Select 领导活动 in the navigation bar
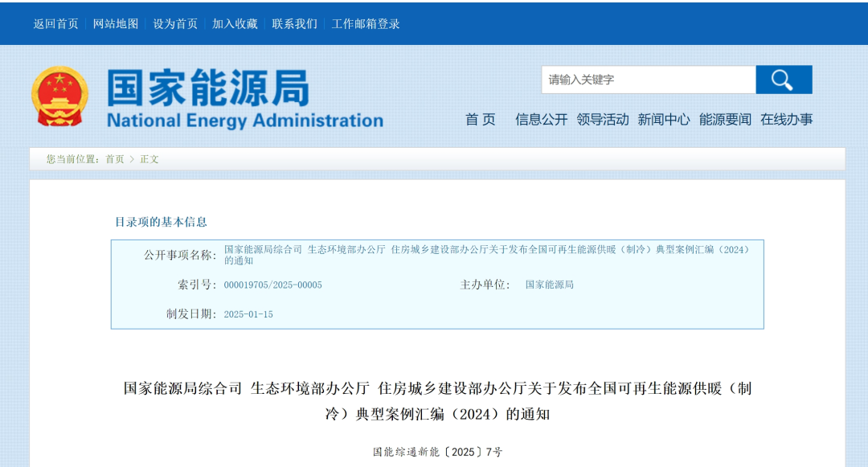The image size is (868, 467). (x=599, y=119)
